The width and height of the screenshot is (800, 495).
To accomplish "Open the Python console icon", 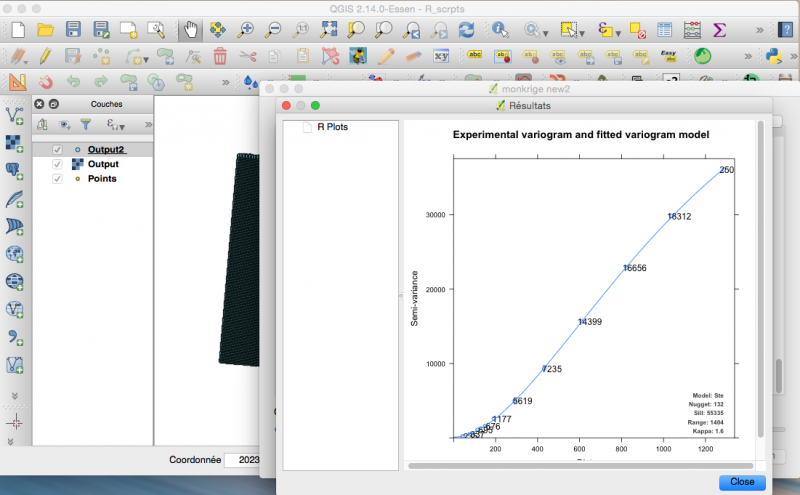I will [773, 55].
